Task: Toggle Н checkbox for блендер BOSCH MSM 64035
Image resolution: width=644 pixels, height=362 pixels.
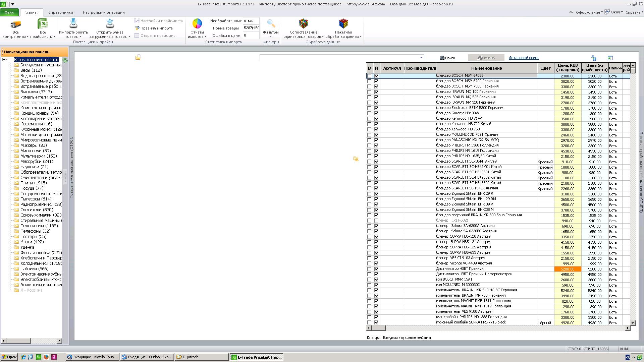Action: click(x=376, y=76)
